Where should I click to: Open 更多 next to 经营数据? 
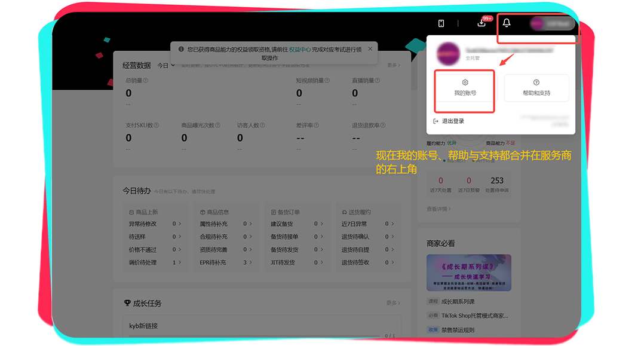point(393,66)
